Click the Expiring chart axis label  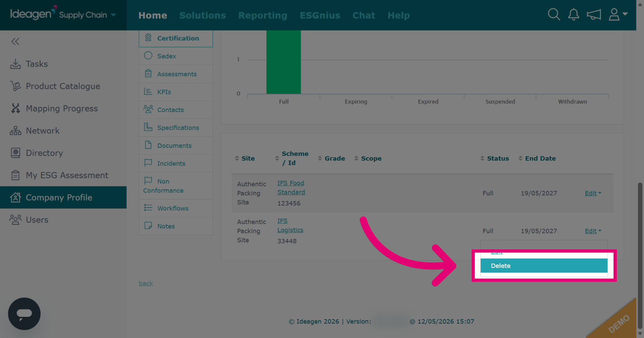[356, 102]
